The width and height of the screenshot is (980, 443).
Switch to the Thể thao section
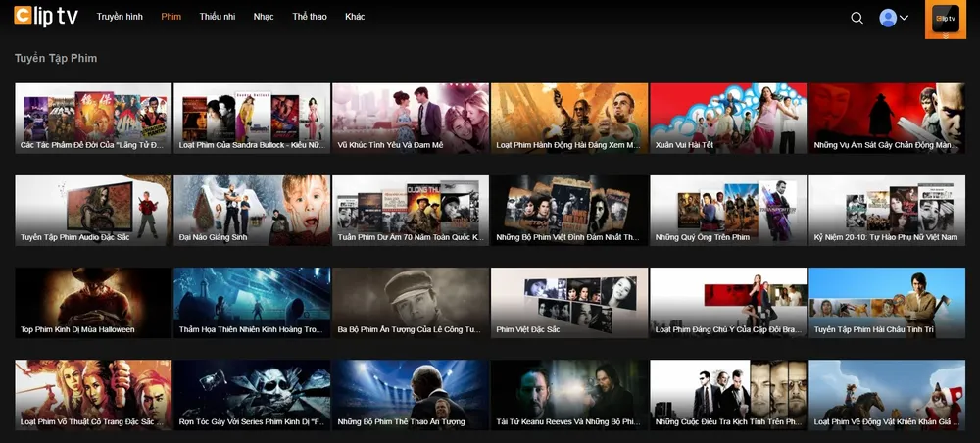pyautogui.click(x=309, y=18)
